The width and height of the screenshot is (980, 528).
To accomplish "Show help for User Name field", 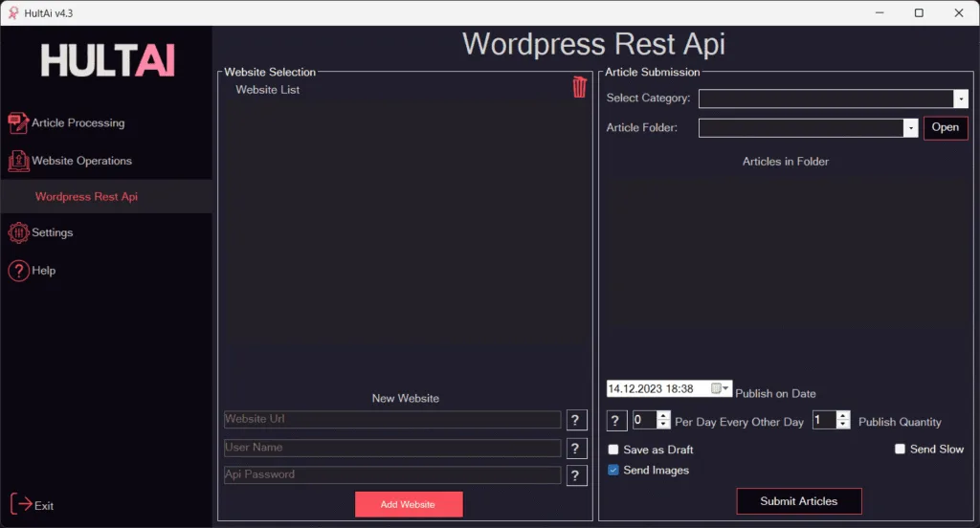I will 576,448.
